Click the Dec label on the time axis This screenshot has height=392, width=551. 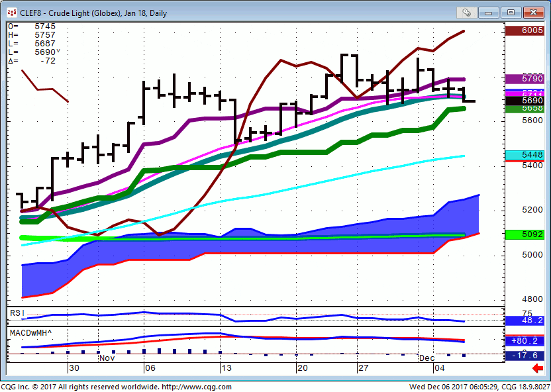(x=426, y=358)
